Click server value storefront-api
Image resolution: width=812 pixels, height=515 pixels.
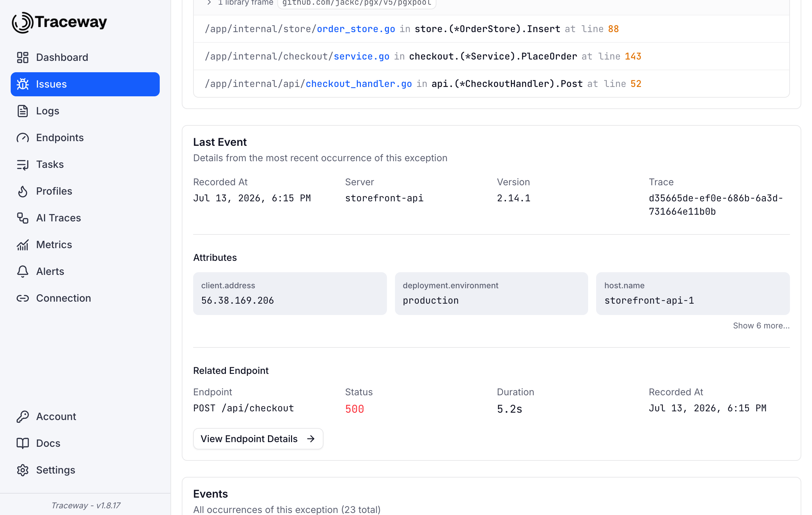384,198
